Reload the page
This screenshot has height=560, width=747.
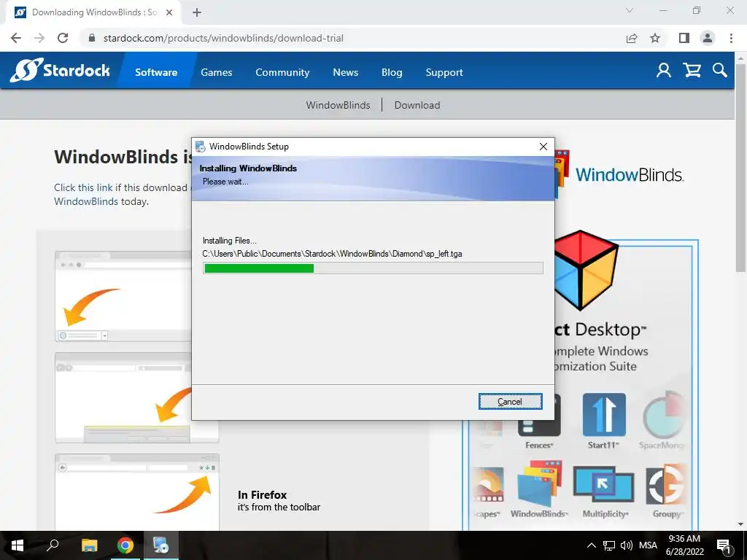63,38
